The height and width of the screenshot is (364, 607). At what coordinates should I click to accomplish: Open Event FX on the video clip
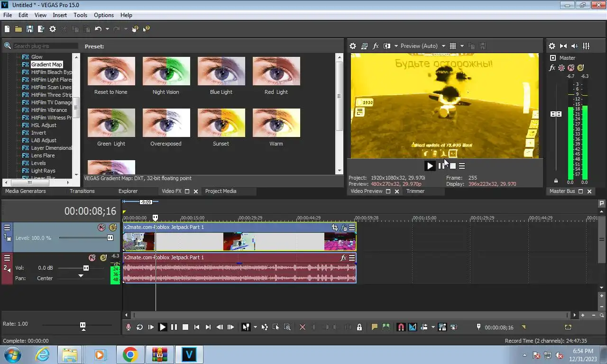344,227
